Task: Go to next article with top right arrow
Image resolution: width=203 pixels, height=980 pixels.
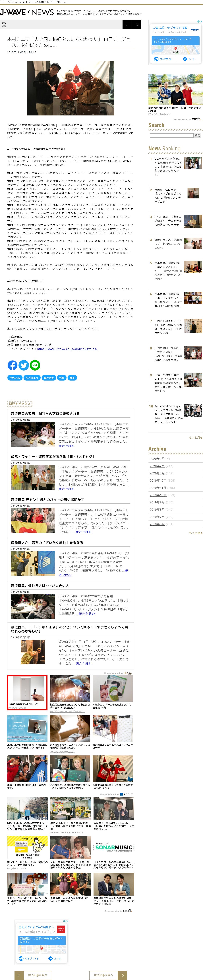Action: [x=137, y=25]
